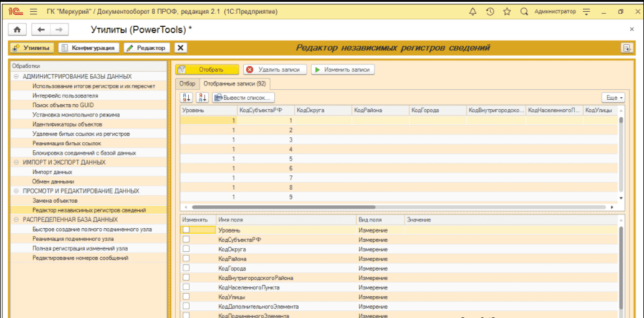Click the Изменить записи button
The height and width of the screenshot is (318, 644).
343,70
